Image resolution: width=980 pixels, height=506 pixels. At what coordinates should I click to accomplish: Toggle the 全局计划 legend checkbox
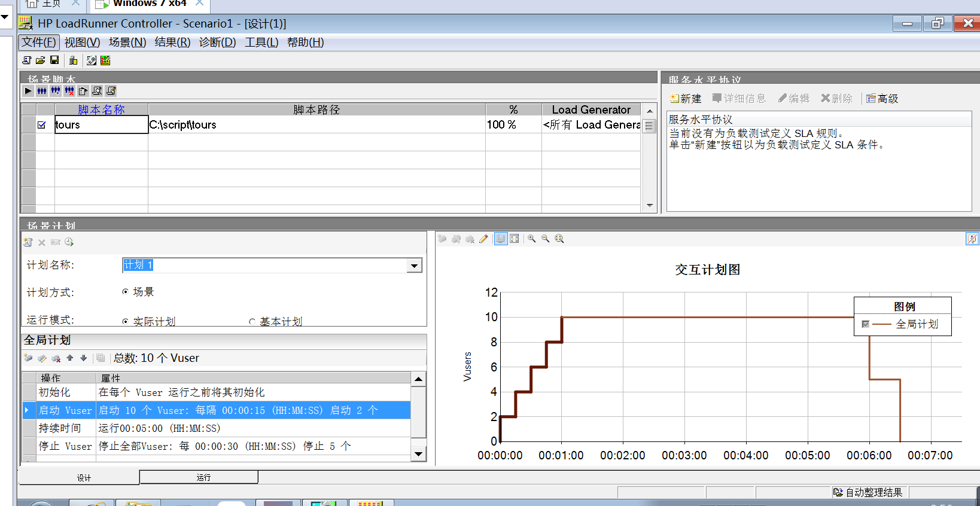tap(865, 324)
